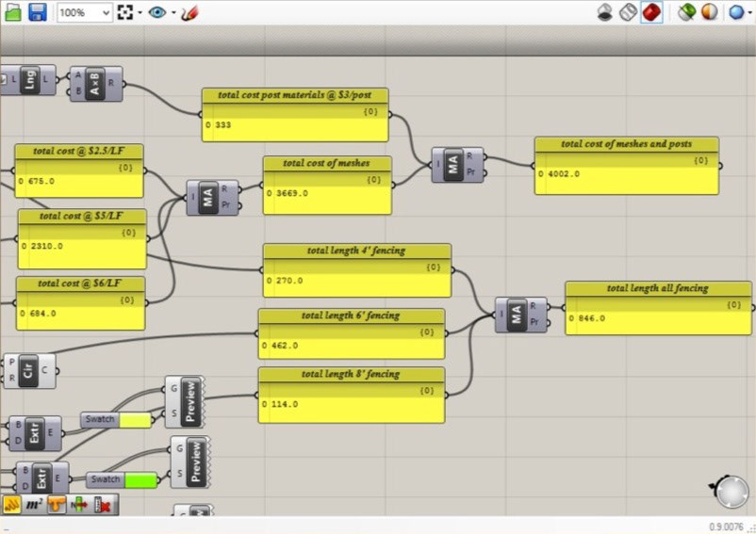Select the A×B multiplication component

[x=95, y=84]
